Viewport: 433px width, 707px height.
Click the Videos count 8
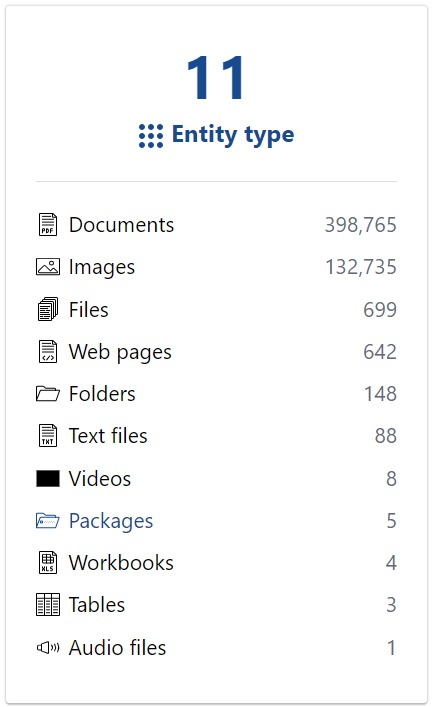pos(391,478)
